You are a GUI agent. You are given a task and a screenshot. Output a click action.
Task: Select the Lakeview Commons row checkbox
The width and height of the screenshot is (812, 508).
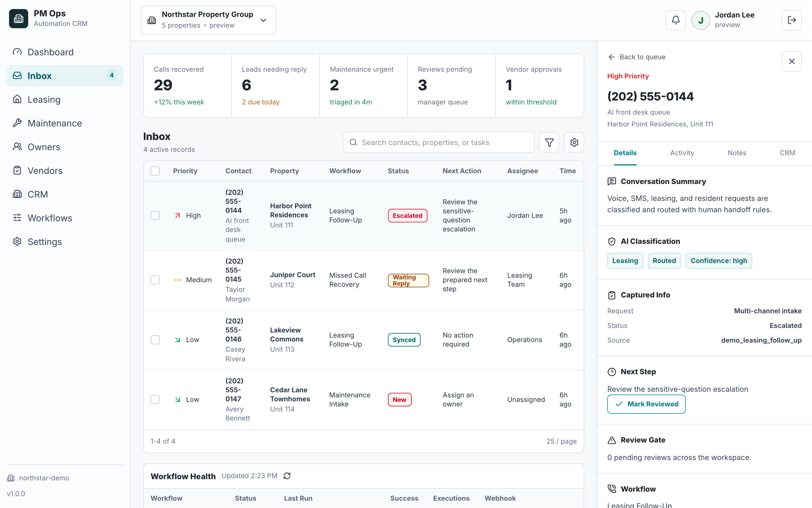[155, 340]
